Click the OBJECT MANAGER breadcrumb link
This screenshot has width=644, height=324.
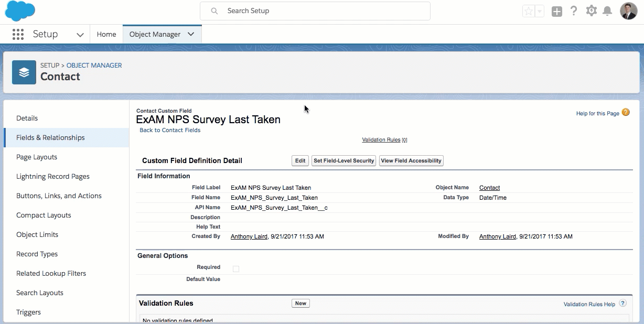click(x=94, y=66)
